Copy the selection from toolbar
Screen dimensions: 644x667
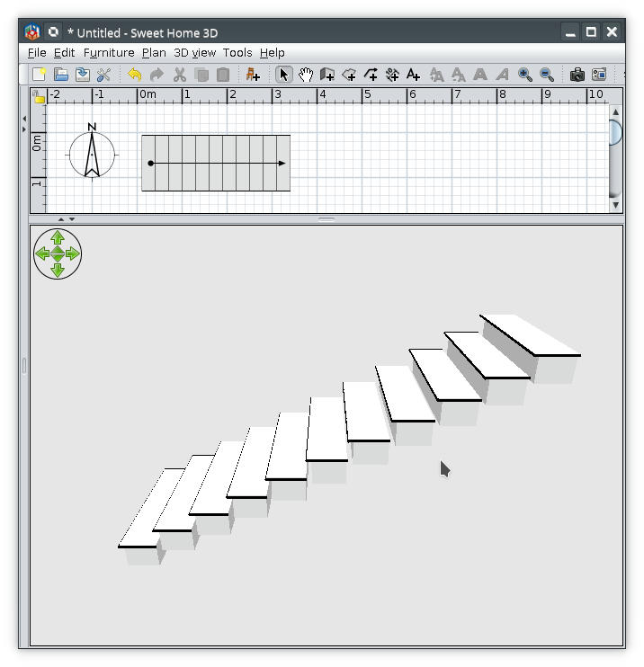(x=201, y=75)
